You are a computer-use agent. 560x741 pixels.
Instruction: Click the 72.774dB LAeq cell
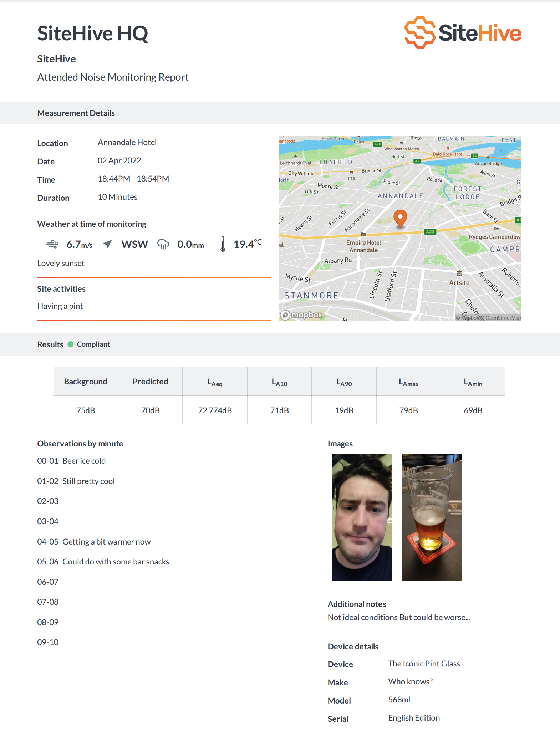pyautogui.click(x=215, y=410)
